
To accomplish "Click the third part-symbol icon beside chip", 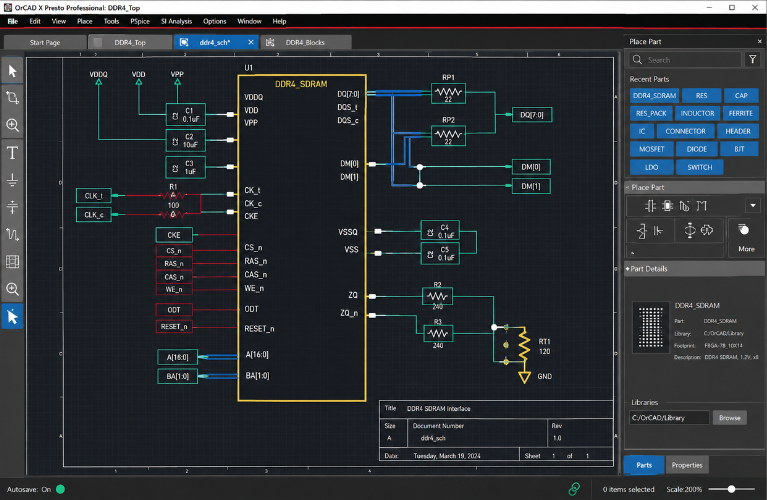I will pos(684,206).
